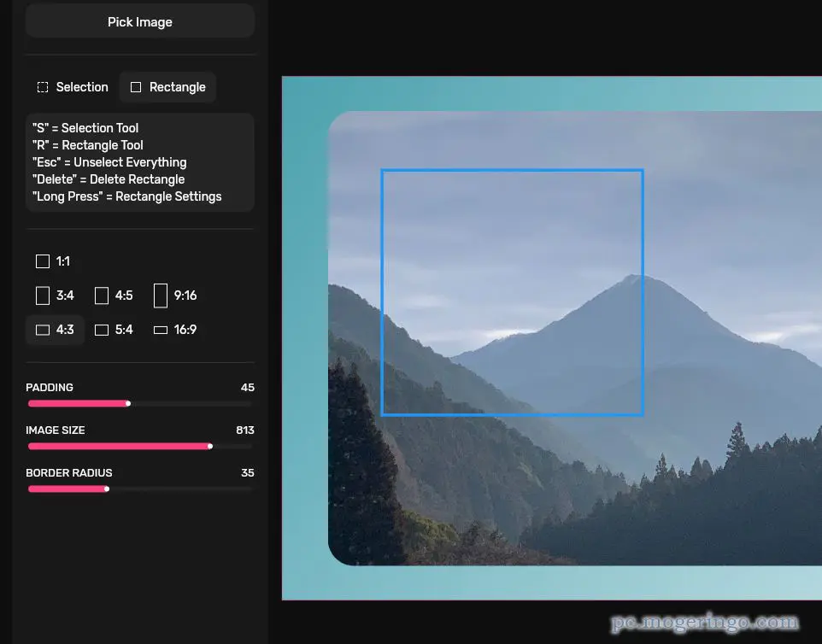The height and width of the screenshot is (644, 822).
Task: Click the PADDING label
Action: [x=50, y=387]
